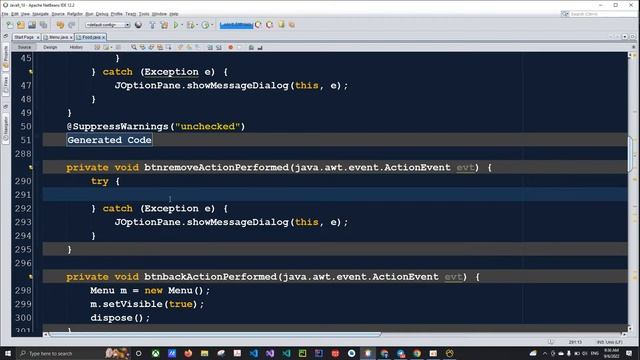Open Xbox app from the taskbar

(156, 353)
